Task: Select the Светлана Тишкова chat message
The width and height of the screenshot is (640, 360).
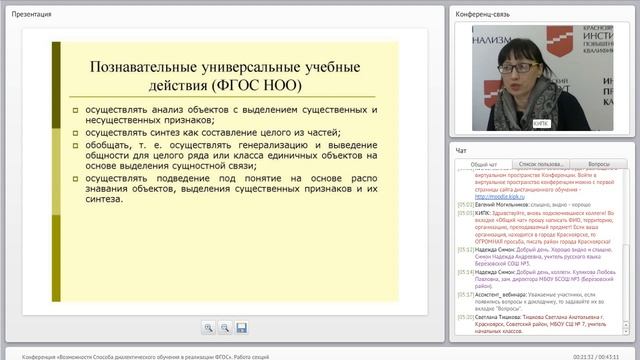Action: coord(532,324)
